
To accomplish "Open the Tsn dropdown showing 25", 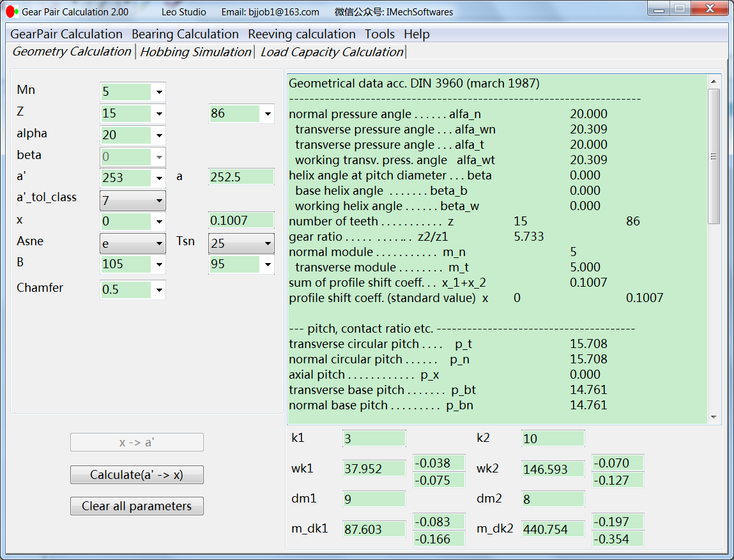I will pos(241,243).
